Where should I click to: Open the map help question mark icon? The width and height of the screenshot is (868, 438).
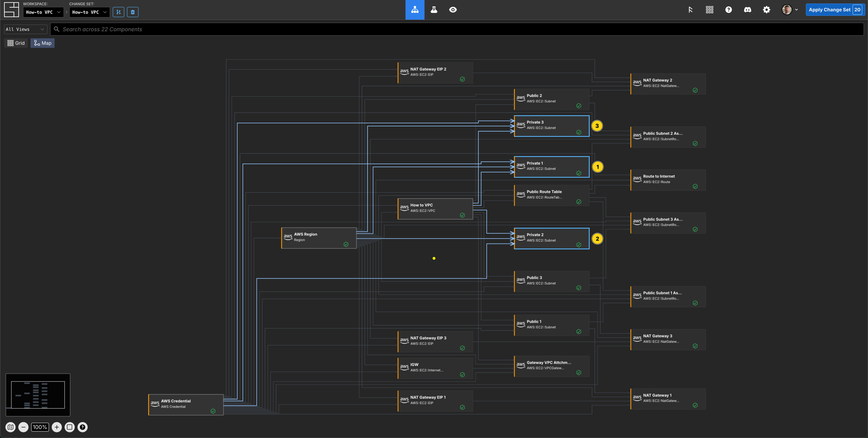(x=82, y=427)
